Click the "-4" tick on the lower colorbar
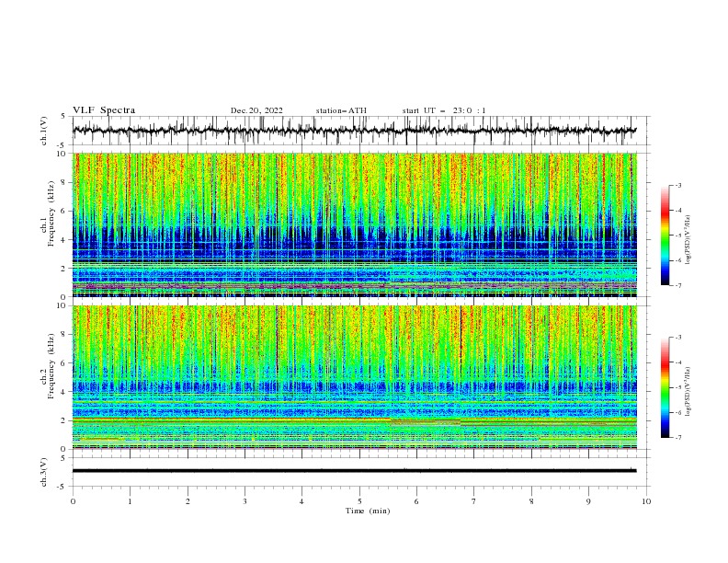Image resolution: width=728 pixels, height=563 pixels. pos(678,362)
